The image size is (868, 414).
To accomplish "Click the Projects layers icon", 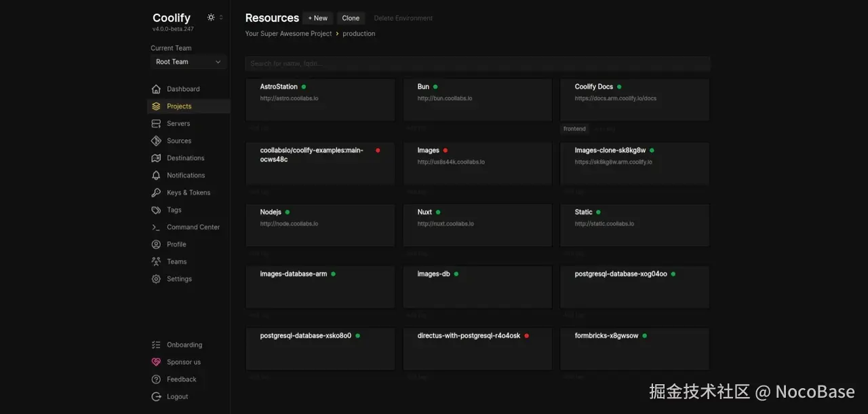I will (x=156, y=107).
